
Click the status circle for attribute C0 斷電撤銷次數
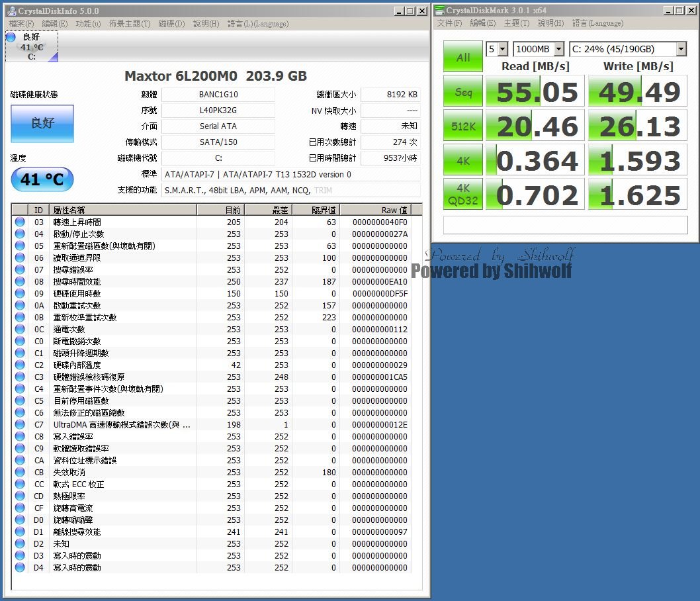coord(20,341)
